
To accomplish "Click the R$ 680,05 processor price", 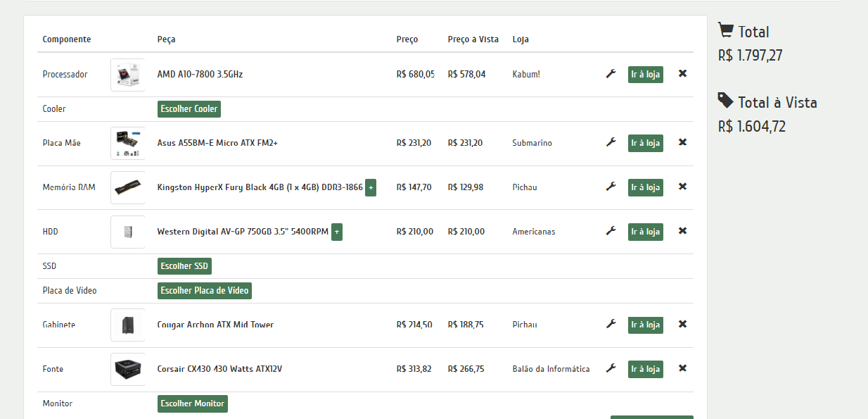I will coord(416,74).
